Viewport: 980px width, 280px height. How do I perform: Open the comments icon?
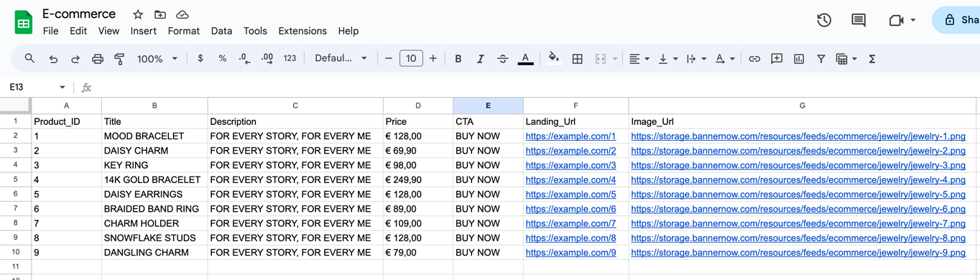[x=859, y=20]
